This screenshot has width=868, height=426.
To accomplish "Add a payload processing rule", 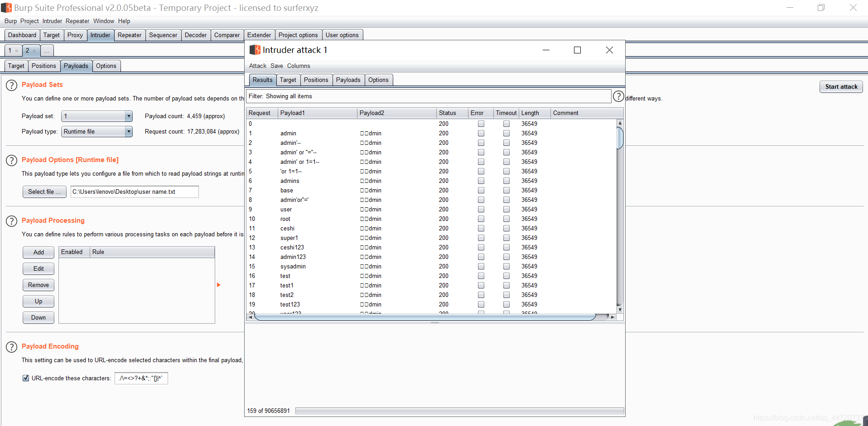I will [39, 253].
